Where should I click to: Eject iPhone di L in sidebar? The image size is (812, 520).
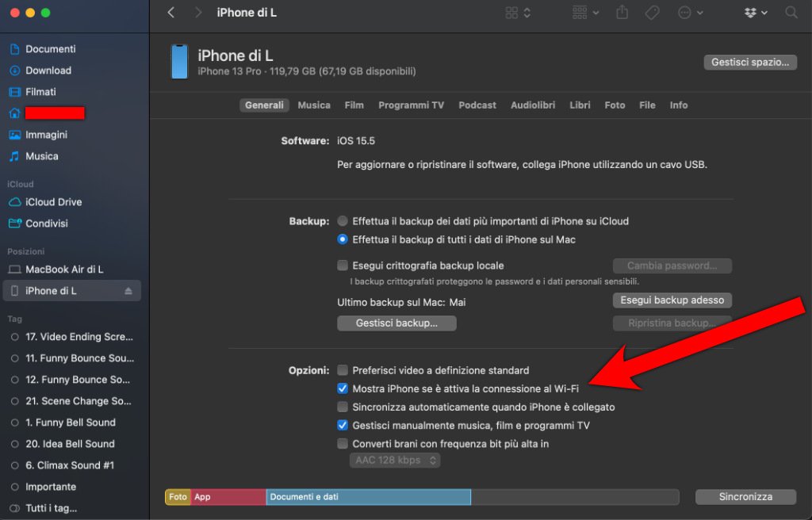(128, 291)
